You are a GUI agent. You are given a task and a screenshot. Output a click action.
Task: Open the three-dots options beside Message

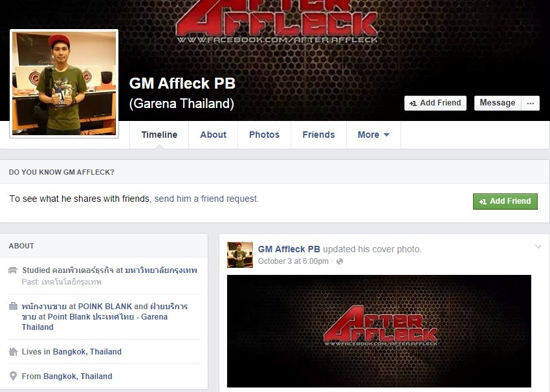pyautogui.click(x=531, y=103)
